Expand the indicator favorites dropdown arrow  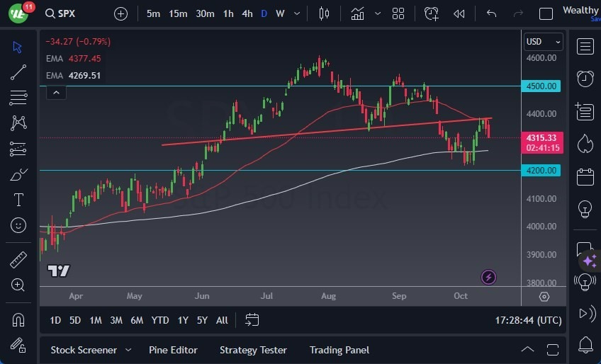(x=378, y=13)
